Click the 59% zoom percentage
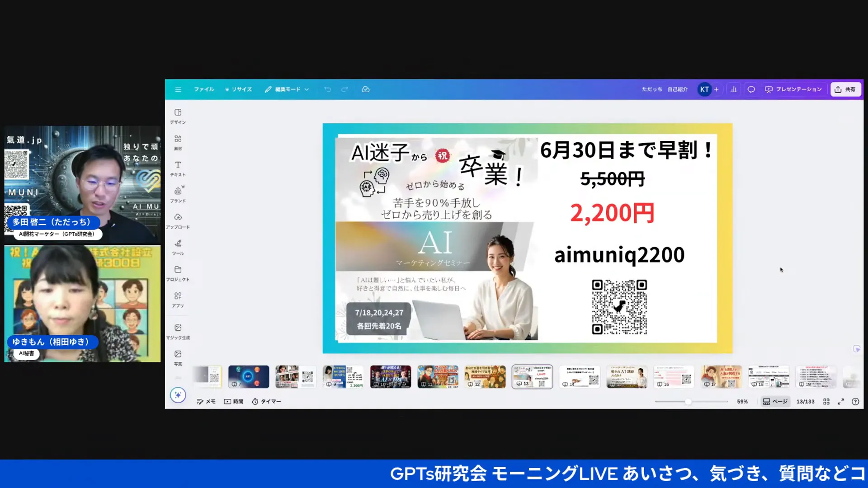The width and height of the screenshot is (868, 488). coord(742,401)
